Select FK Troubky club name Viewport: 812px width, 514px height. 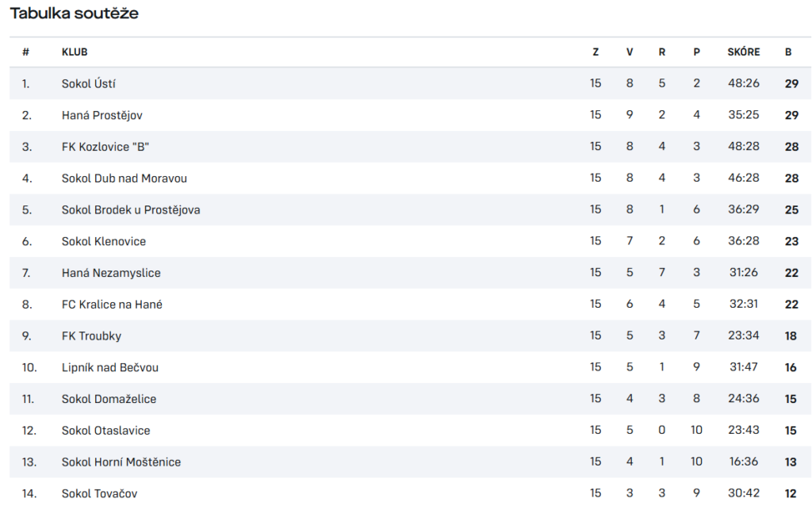[91, 336]
